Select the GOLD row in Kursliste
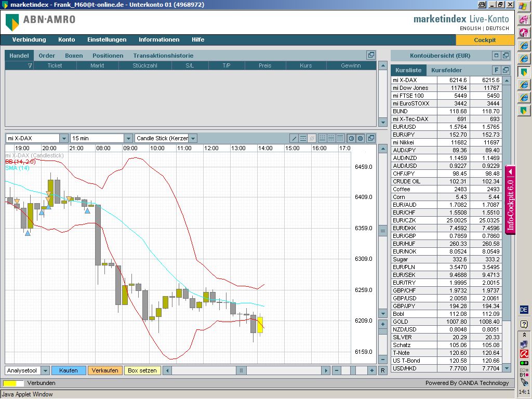Screen dimensions: 532x399 coord(446,322)
